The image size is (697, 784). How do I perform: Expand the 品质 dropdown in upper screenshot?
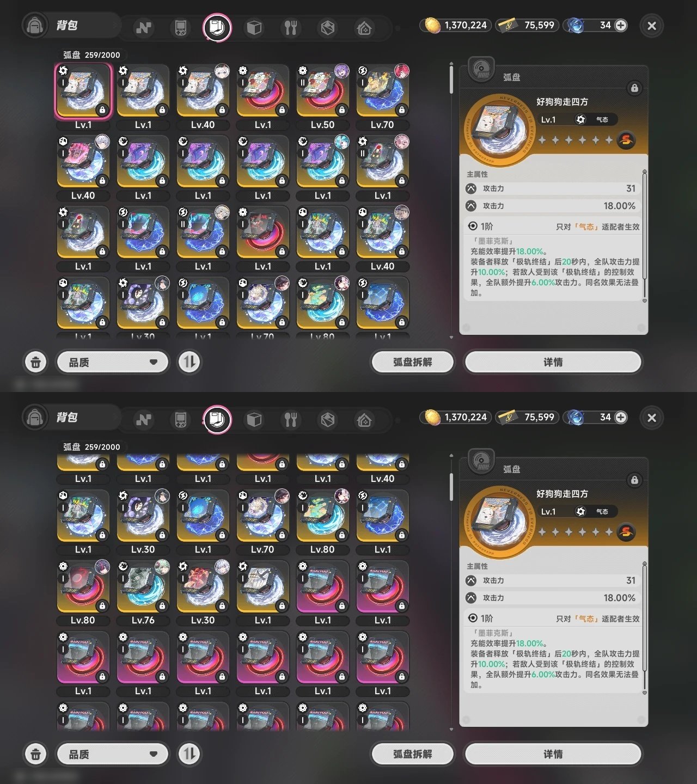coord(113,362)
